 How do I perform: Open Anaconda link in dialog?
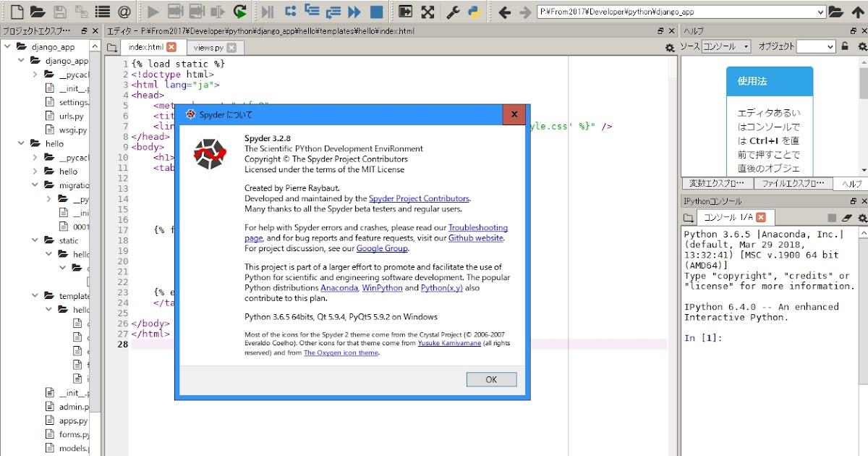click(339, 288)
